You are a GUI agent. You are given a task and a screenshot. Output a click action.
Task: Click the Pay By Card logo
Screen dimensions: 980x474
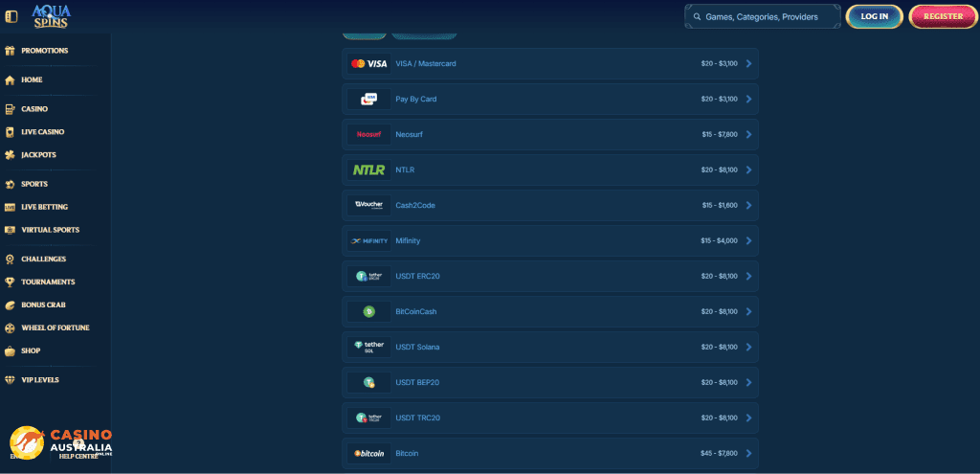coord(369,99)
